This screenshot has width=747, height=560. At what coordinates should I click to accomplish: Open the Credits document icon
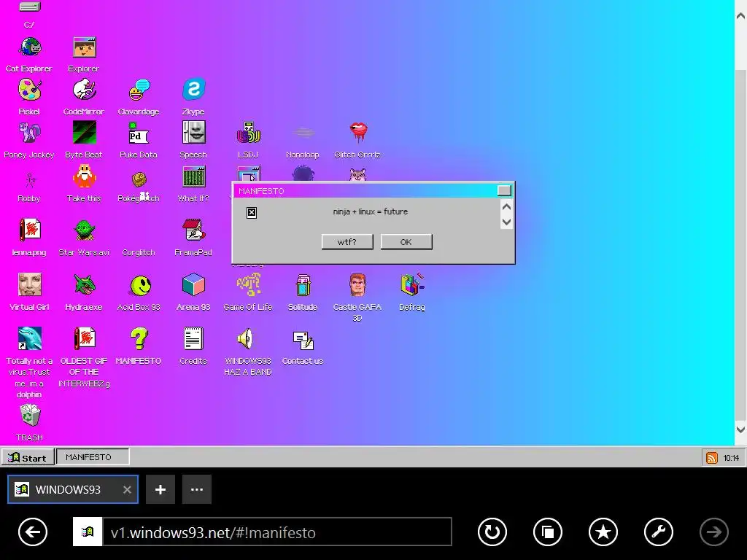[193, 338]
